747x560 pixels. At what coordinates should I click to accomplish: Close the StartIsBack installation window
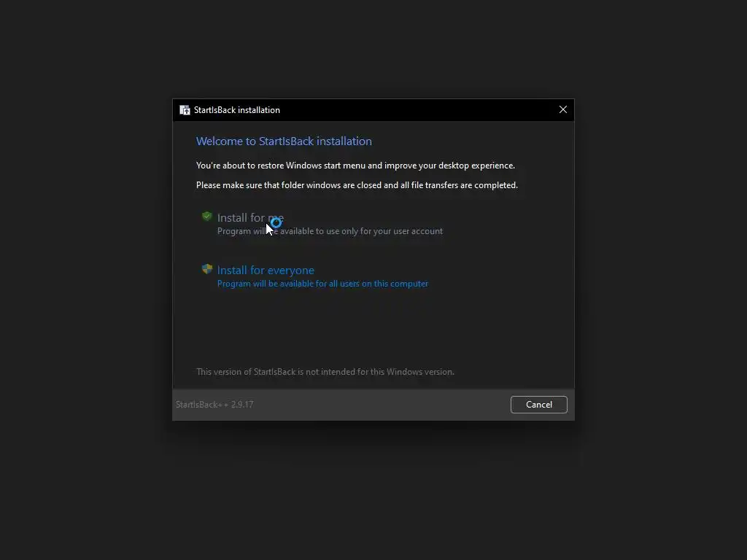tap(562, 109)
